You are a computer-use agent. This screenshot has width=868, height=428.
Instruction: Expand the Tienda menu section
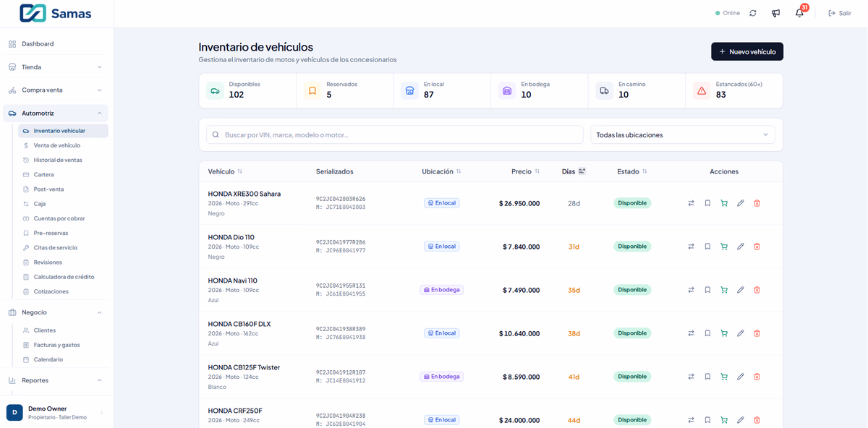(56, 67)
